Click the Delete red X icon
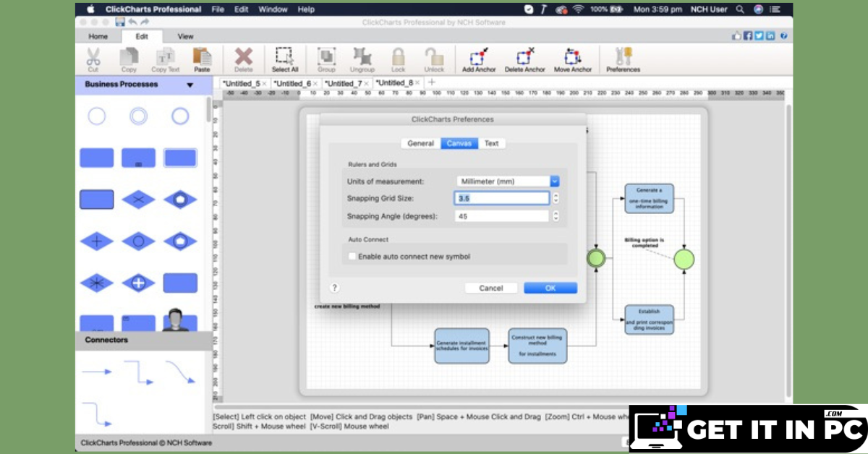The height and width of the screenshot is (454, 868). [x=244, y=57]
